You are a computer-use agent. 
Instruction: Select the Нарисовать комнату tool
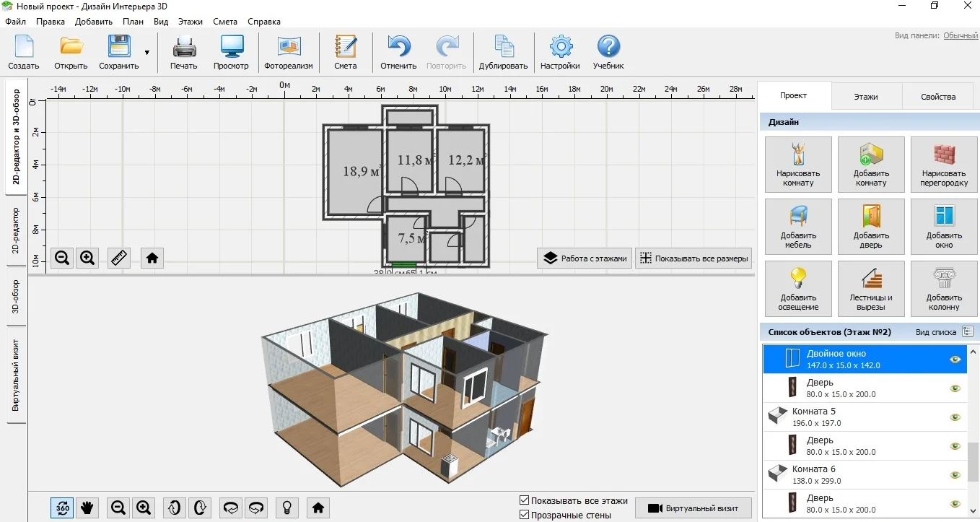coord(798,165)
